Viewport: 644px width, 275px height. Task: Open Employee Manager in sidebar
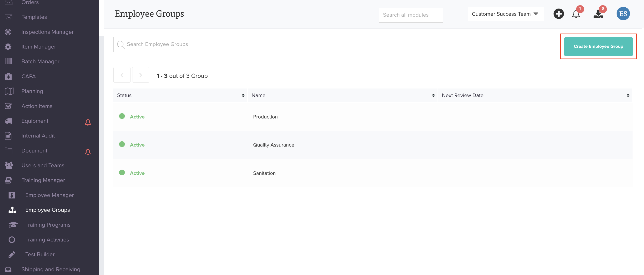pos(49,195)
